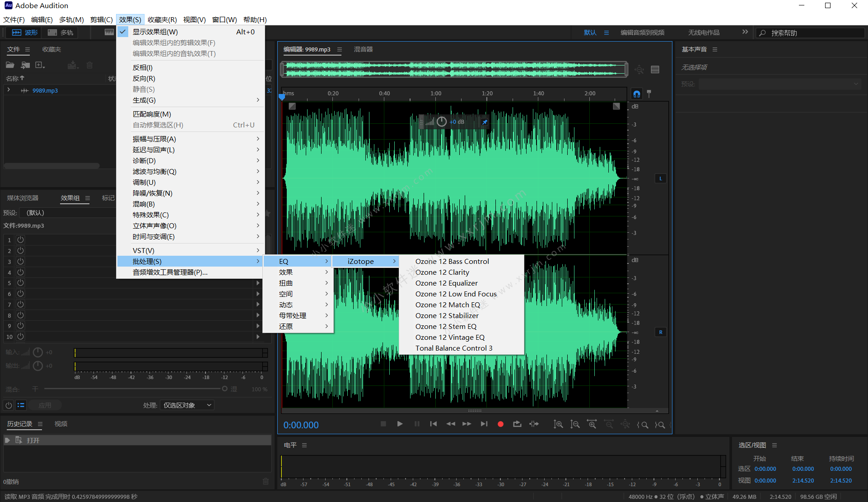
Task: Click the red Record button
Action: 500,424
